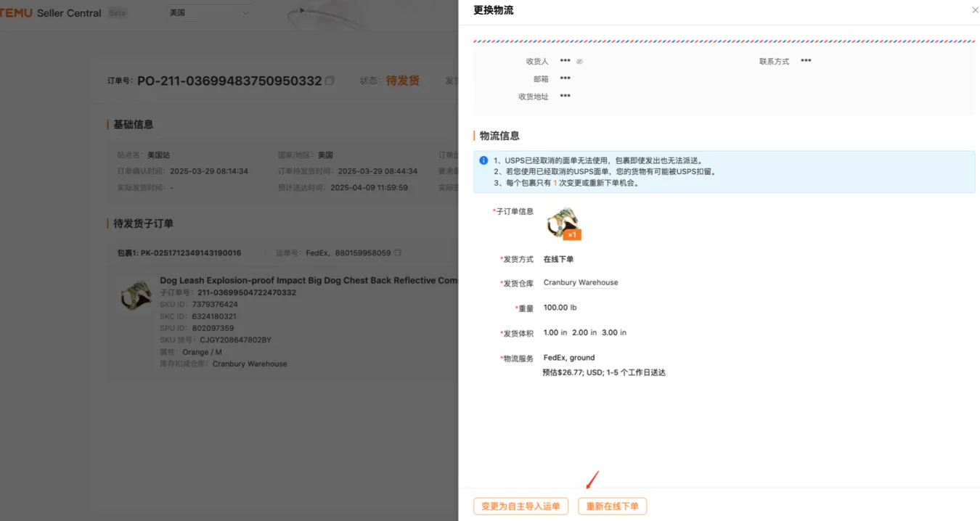Click the TEMU Seller Central logo

tap(49, 12)
